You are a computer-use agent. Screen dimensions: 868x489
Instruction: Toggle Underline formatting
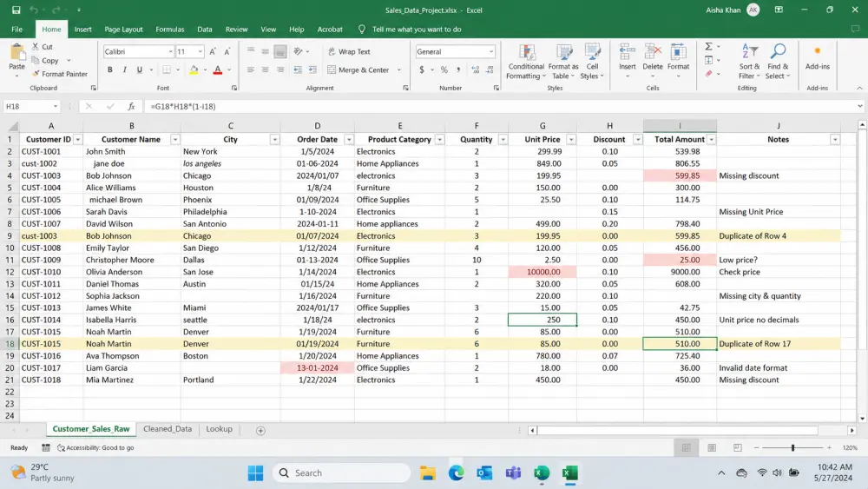pyautogui.click(x=139, y=69)
